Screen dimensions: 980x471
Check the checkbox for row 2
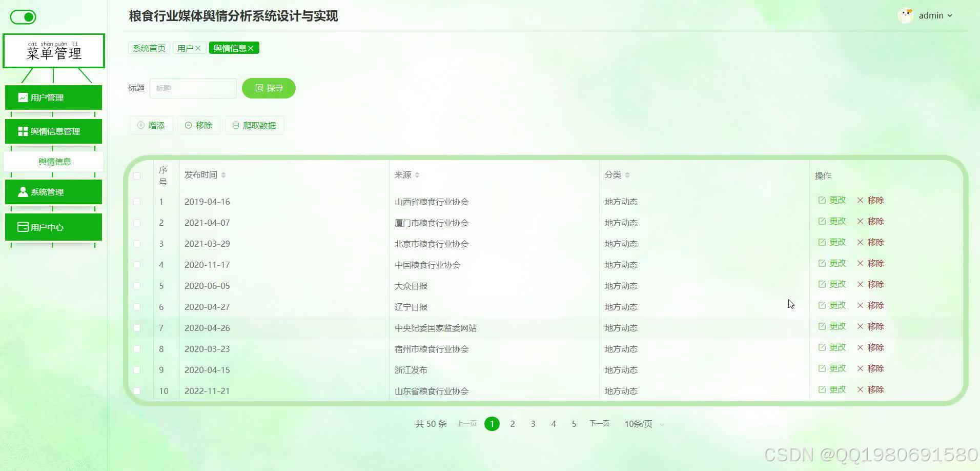click(x=137, y=223)
